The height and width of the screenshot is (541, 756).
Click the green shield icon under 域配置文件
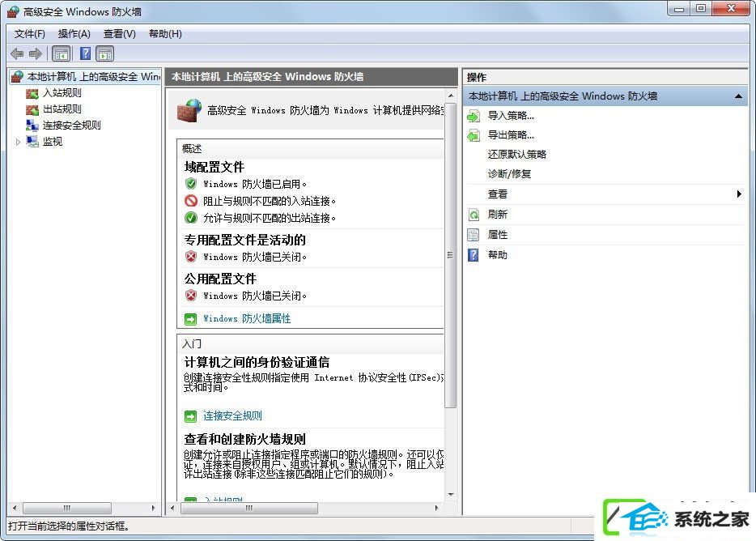191,184
